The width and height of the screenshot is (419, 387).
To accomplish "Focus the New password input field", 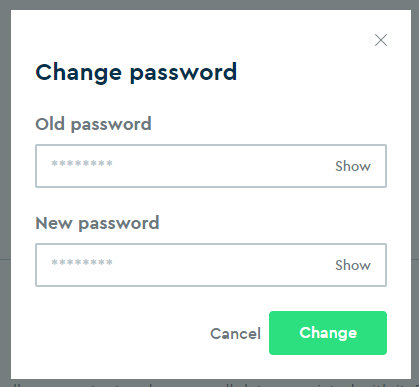I will [x=211, y=265].
